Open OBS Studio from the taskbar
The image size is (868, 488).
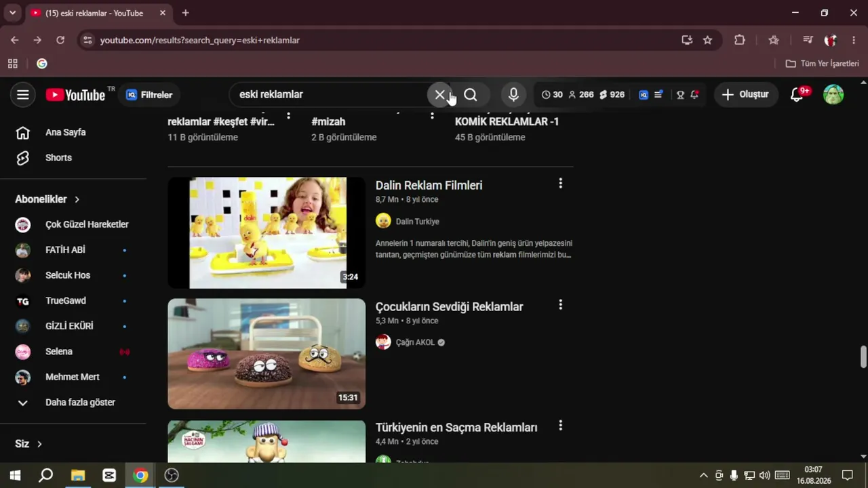click(x=172, y=475)
